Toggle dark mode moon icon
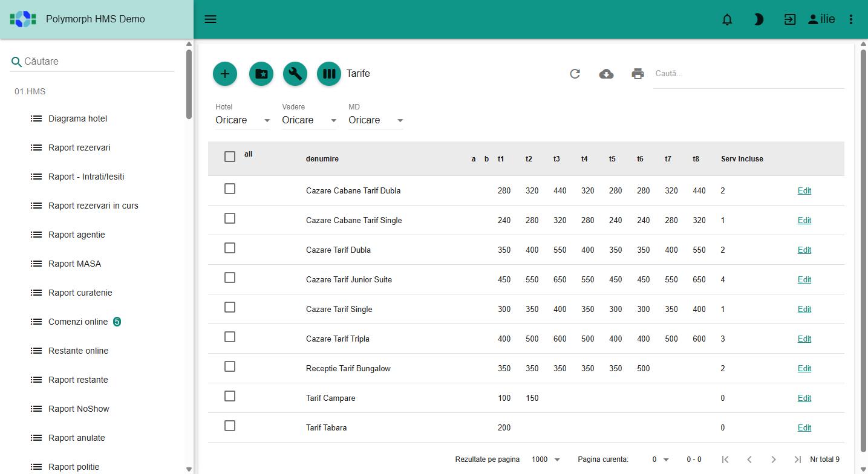Screen dimensions: 868x474 (759, 19)
